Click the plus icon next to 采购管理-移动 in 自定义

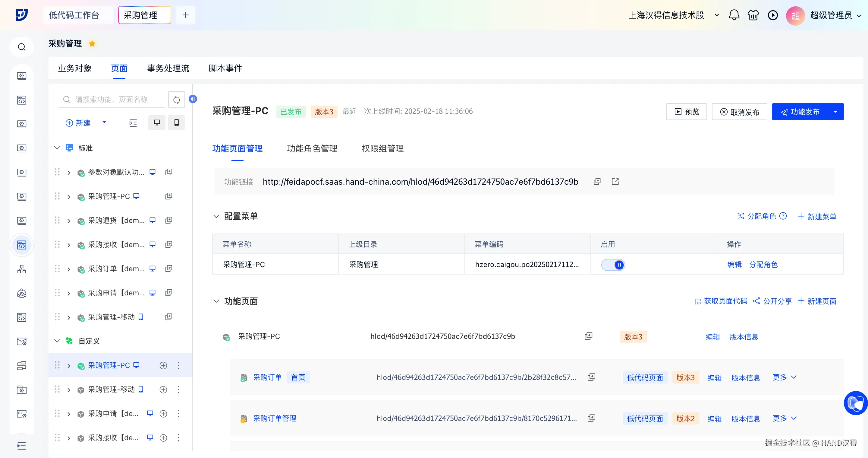point(163,390)
